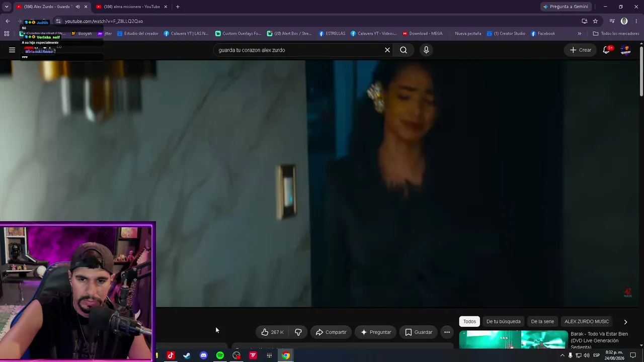Viewport: 644px width, 362px height.
Task: Close the Alex Zurdo browser tab
Action: (x=86, y=7)
